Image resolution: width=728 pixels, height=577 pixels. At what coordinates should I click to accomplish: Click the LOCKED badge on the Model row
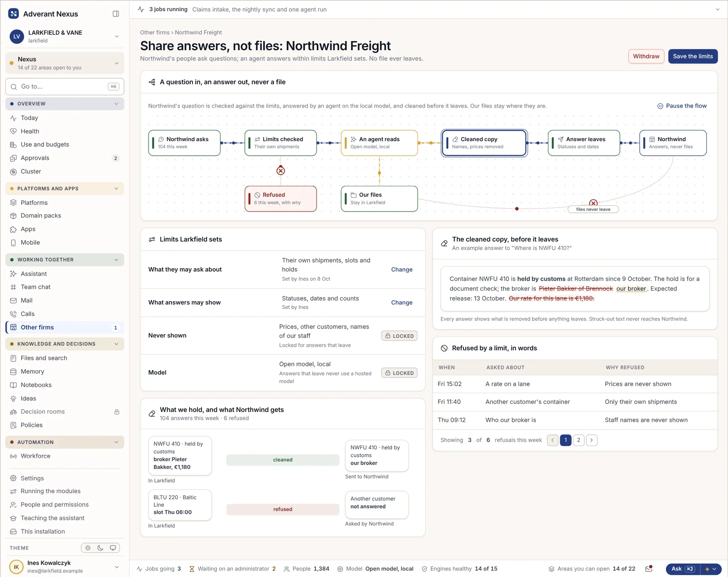tap(399, 373)
